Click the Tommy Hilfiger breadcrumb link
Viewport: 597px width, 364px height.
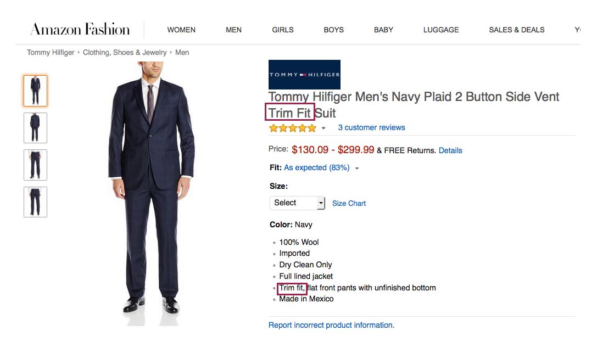point(51,53)
